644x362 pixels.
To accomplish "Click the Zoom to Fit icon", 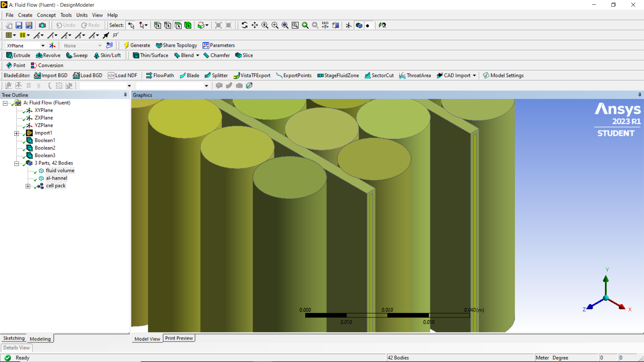I will (x=285, y=25).
